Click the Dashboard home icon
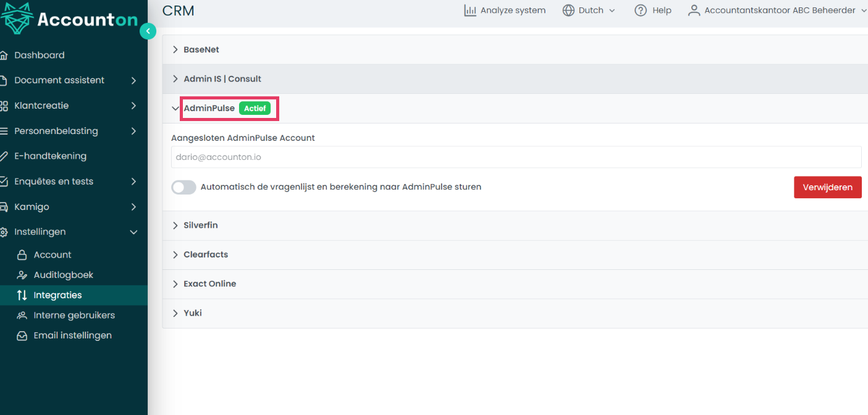The height and width of the screenshot is (415, 868). pyautogui.click(x=4, y=56)
